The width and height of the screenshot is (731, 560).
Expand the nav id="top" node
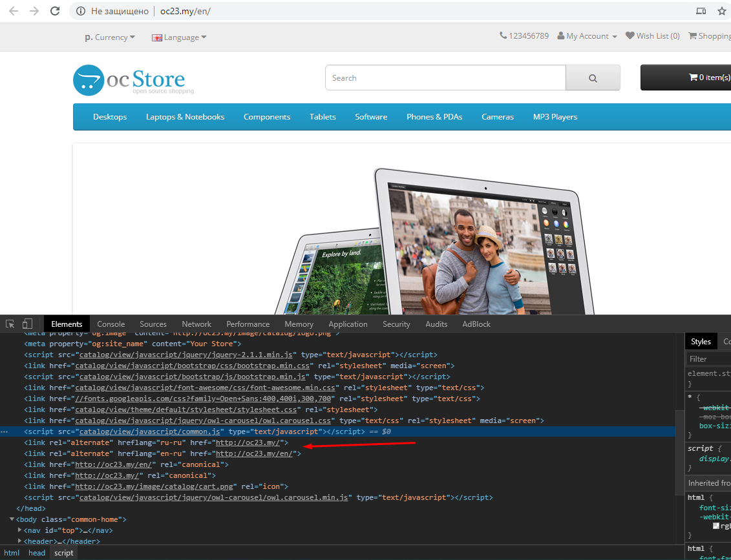click(20, 530)
